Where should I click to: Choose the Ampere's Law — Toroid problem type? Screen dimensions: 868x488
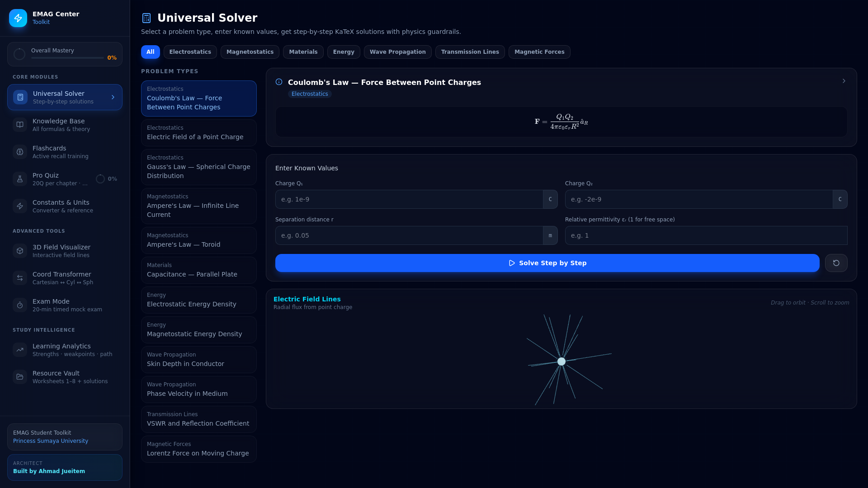pos(198,240)
